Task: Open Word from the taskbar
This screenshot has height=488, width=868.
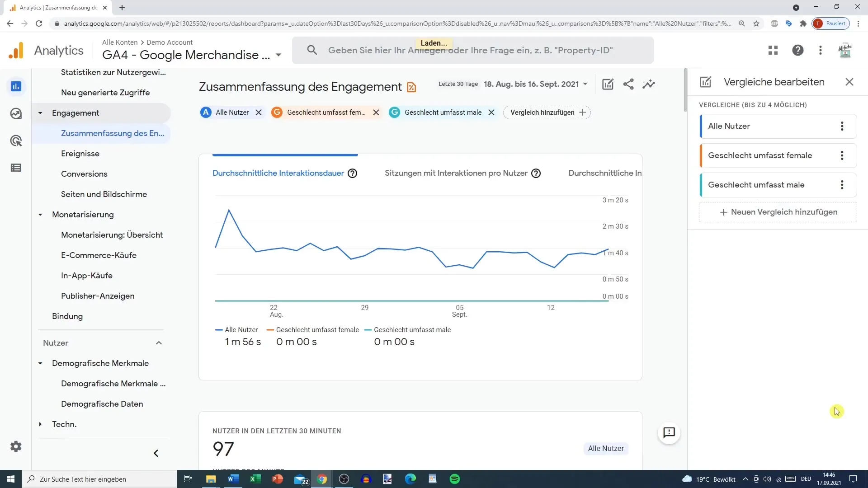Action: click(x=233, y=479)
